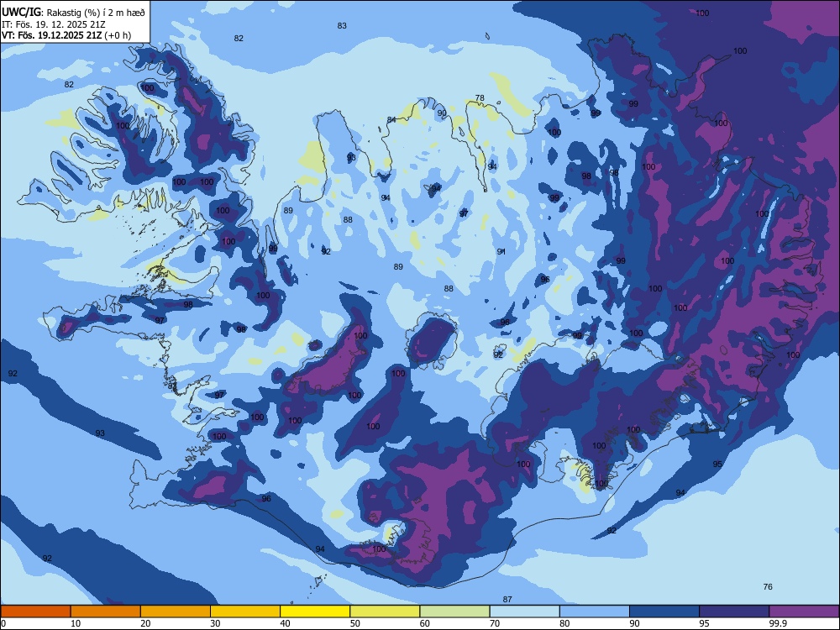
Task: Click the legend tick label '10'
Action: point(76,623)
